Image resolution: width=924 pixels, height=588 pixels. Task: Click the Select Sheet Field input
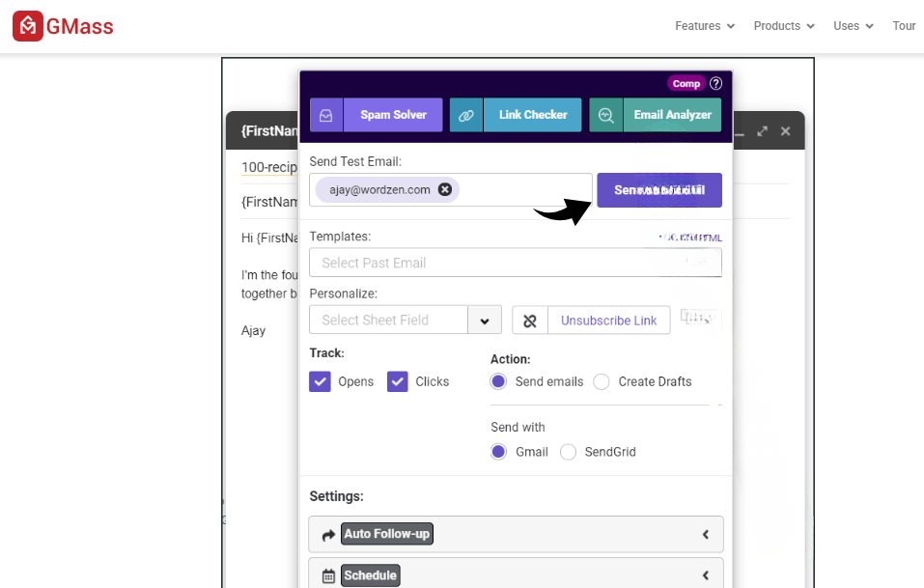[388, 321]
